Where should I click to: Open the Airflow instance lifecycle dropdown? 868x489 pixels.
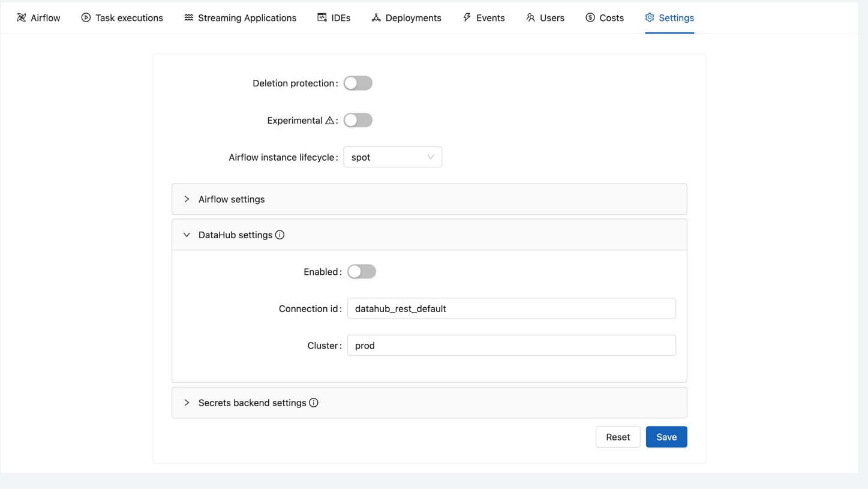pyautogui.click(x=392, y=157)
